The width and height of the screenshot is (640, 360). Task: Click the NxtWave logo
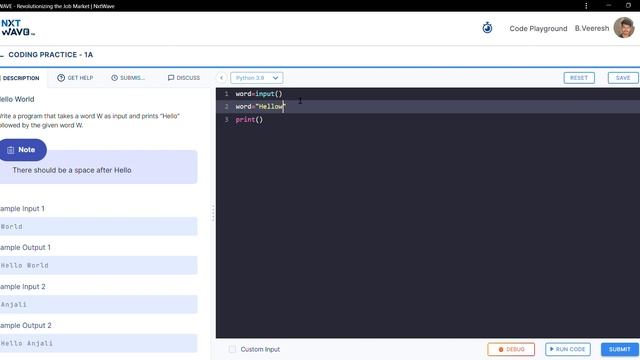(17, 27)
